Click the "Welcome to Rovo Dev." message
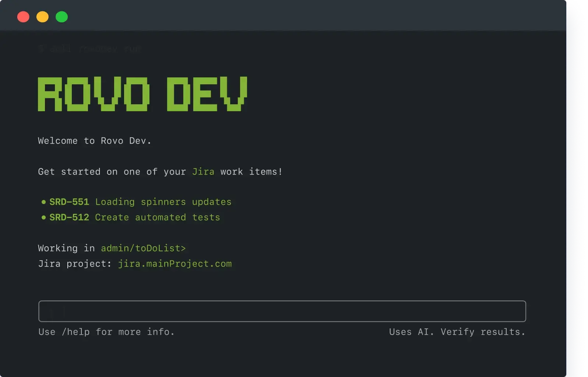588x377 pixels. point(94,141)
